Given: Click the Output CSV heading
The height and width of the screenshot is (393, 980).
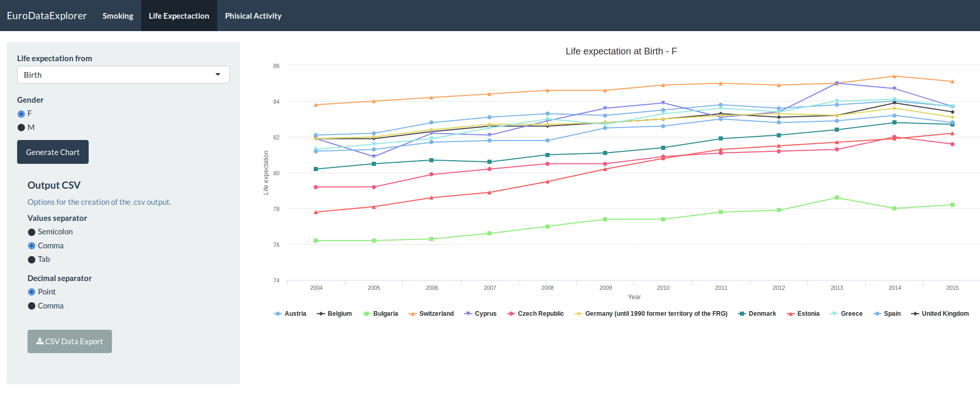Looking at the screenshot, I should 54,185.
